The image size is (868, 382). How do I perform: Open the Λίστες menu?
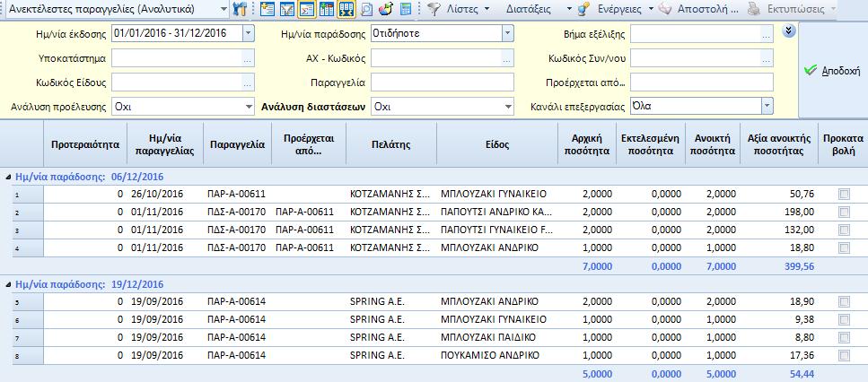tap(463, 9)
